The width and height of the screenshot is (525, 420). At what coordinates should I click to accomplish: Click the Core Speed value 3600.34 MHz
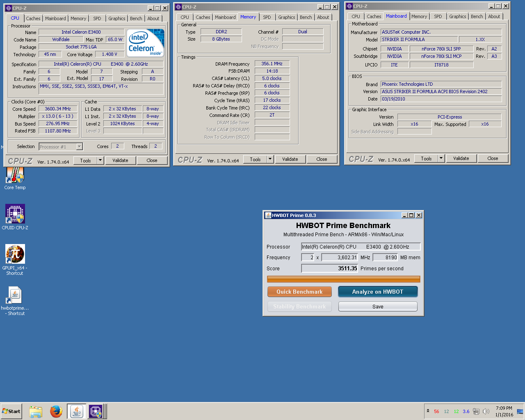coord(58,109)
